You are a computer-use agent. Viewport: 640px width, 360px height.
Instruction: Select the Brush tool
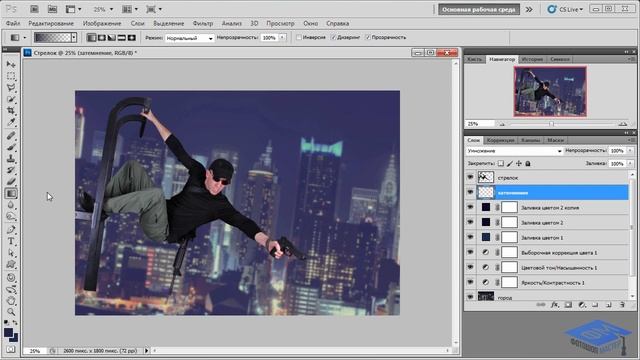click(11, 147)
